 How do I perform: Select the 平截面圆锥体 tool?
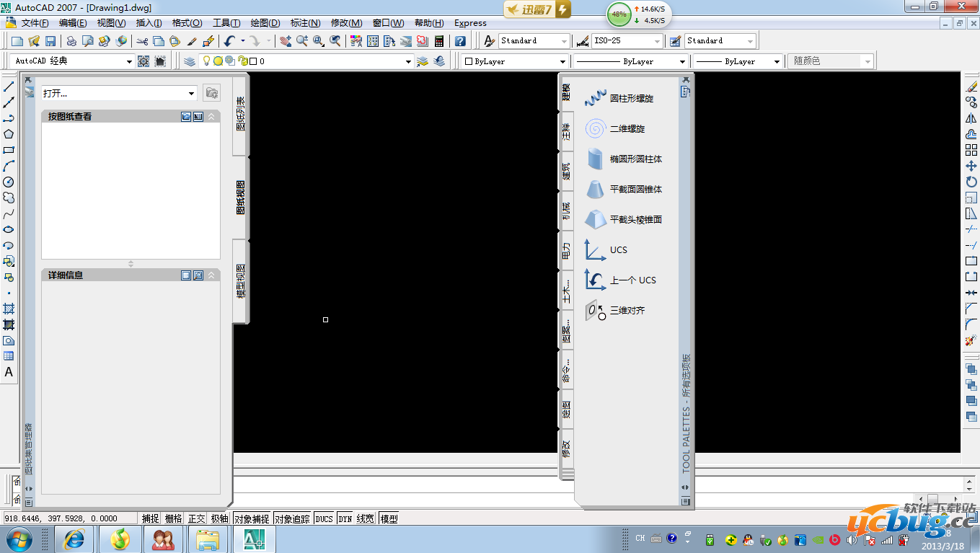tap(633, 189)
